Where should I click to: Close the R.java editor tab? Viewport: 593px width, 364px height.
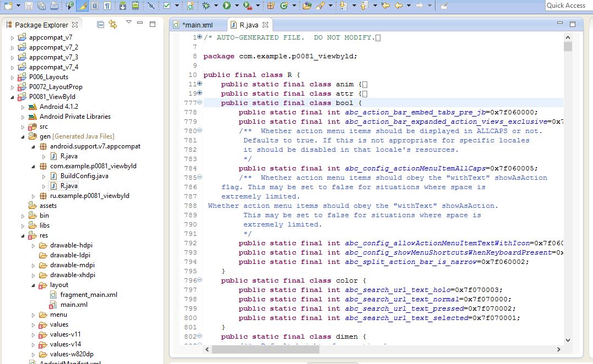[265, 25]
